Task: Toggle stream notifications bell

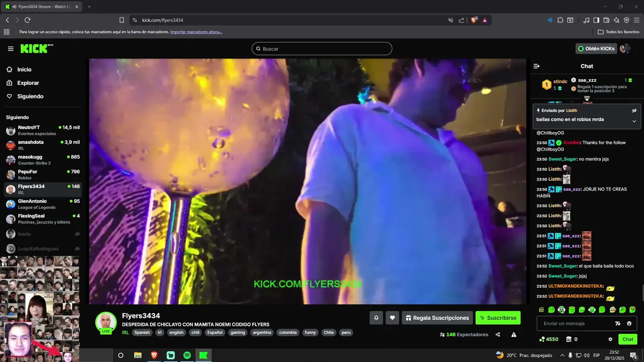Action: pos(376,318)
